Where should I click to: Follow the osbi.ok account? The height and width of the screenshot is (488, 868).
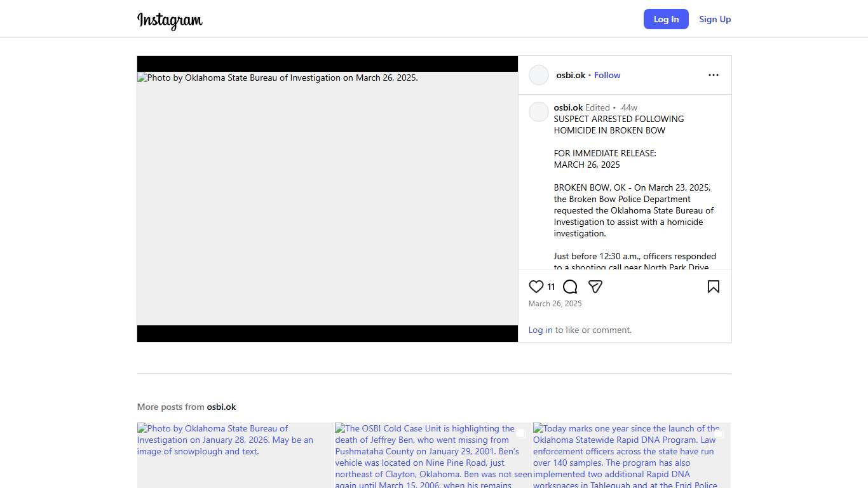coord(607,75)
